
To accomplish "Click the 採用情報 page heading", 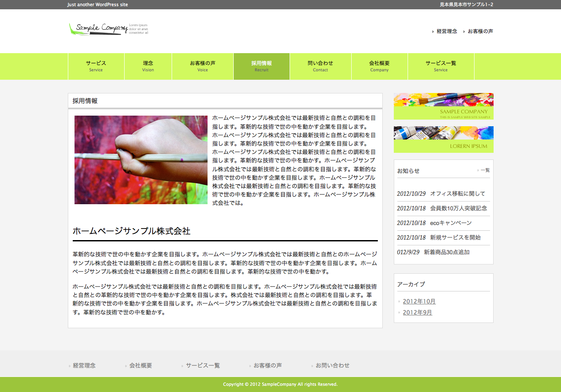I will pos(85,101).
